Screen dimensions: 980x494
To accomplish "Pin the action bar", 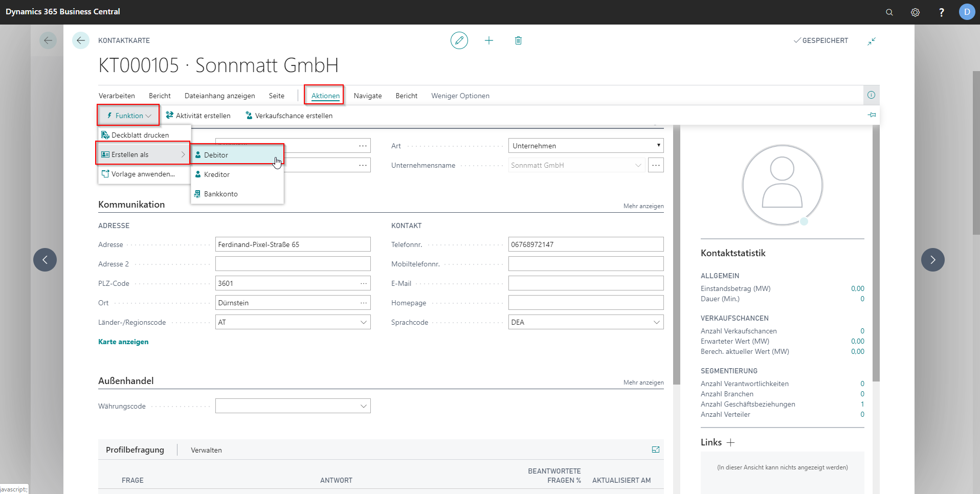I will click(872, 115).
